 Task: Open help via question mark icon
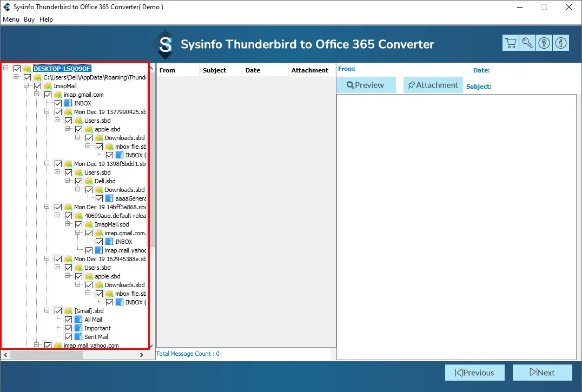(x=544, y=43)
